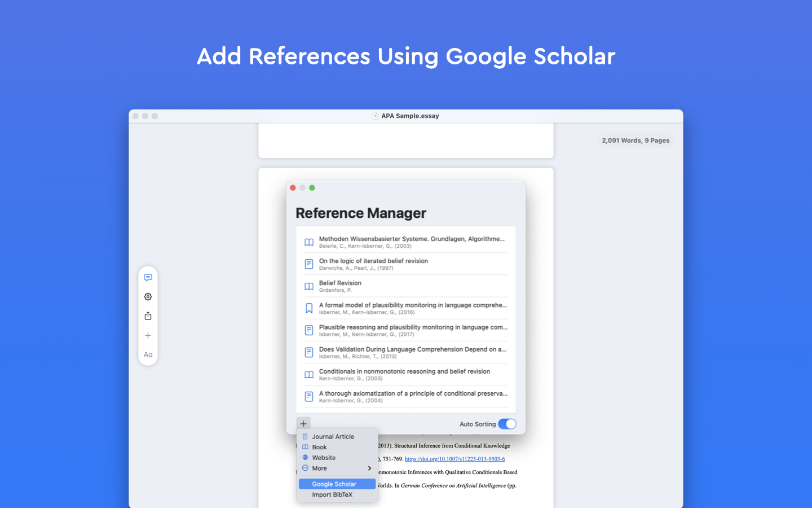Click author line Kern-Isberner, G., (2004)
The width and height of the screenshot is (812, 508).
tap(351, 400)
